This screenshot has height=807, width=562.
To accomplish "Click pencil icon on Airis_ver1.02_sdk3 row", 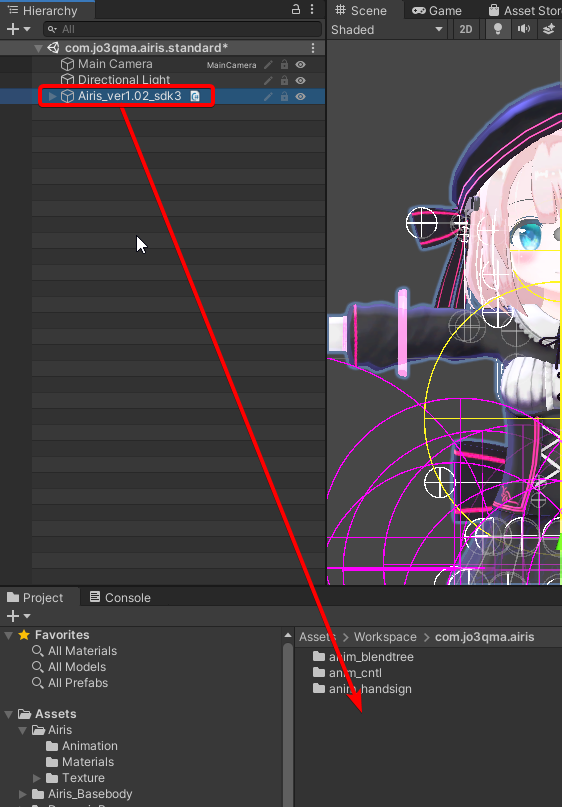I will (268, 97).
